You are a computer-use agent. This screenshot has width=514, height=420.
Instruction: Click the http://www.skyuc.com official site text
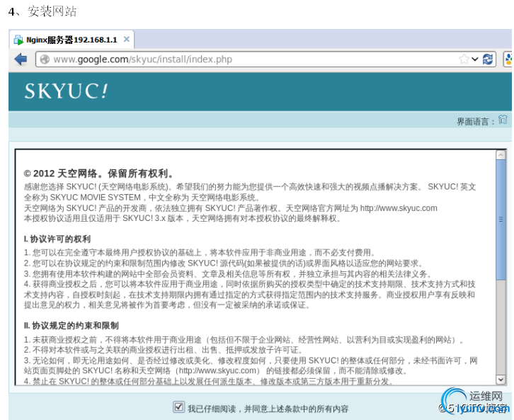[x=399, y=208]
